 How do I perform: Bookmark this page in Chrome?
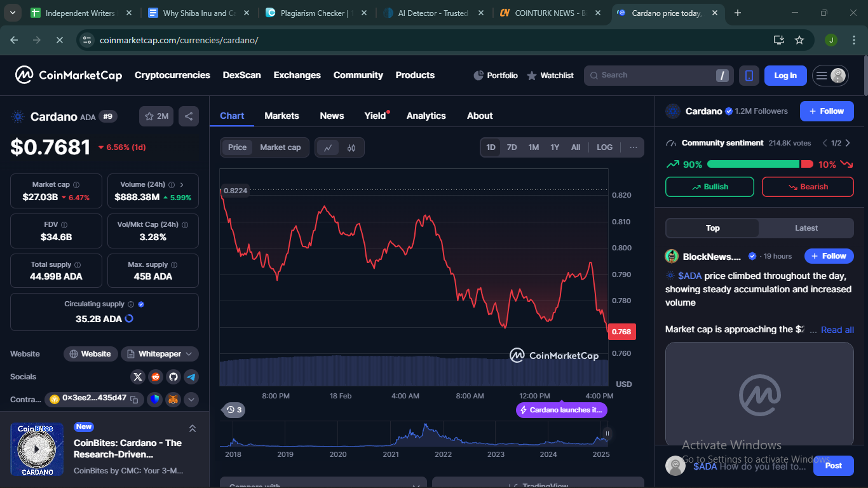click(799, 40)
